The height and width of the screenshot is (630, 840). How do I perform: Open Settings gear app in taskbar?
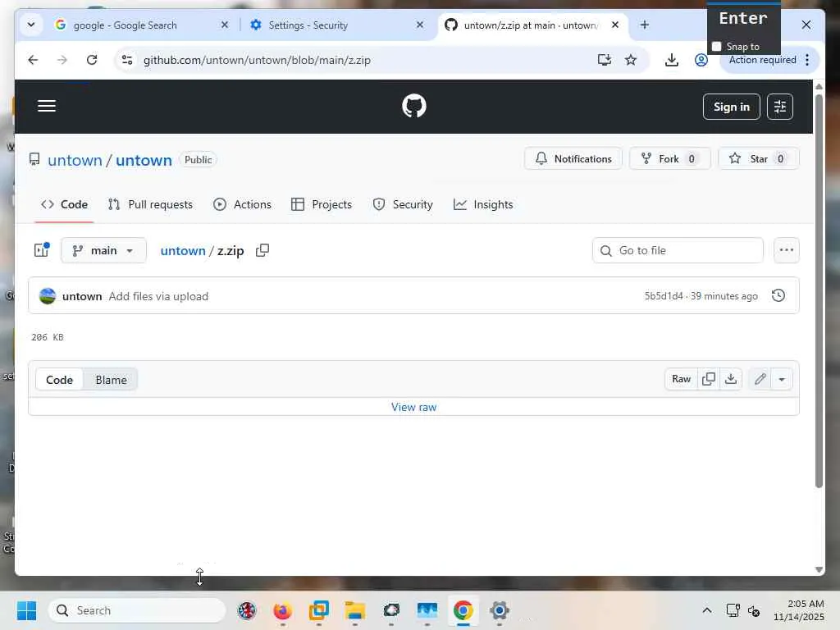pos(500,610)
